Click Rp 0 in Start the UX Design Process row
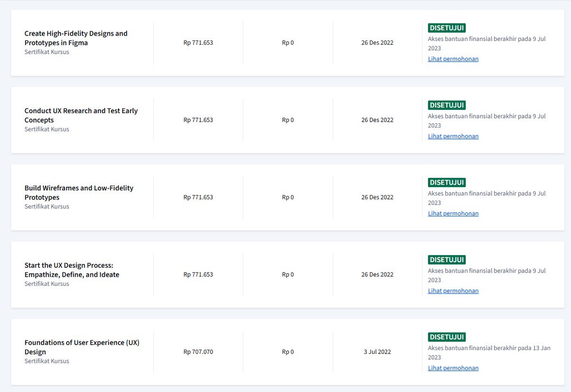Screen dimensions: 571x392 [x=288, y=274]
